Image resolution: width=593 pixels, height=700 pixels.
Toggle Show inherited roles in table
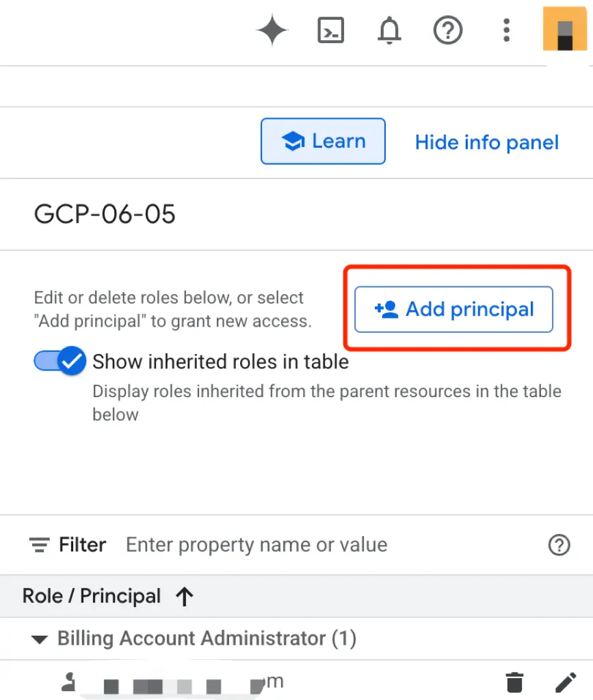(x=60, y=361)
